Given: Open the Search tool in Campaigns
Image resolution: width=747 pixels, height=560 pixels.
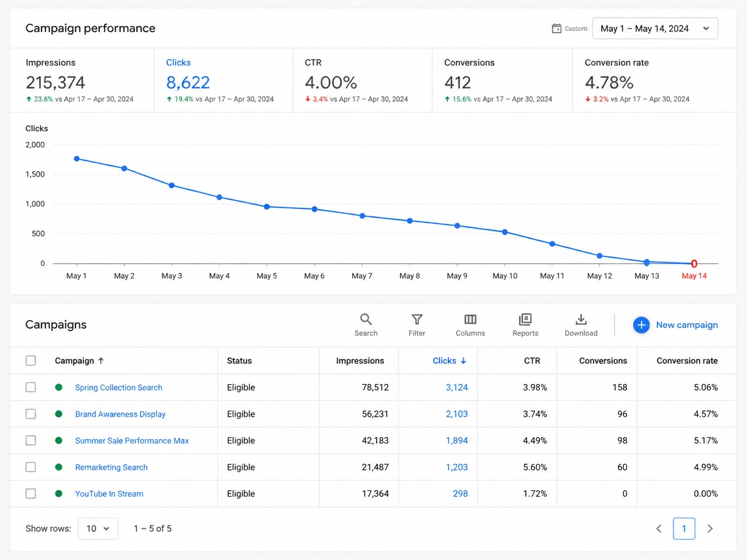Looking at the screenshot, I should coord(365,325).
